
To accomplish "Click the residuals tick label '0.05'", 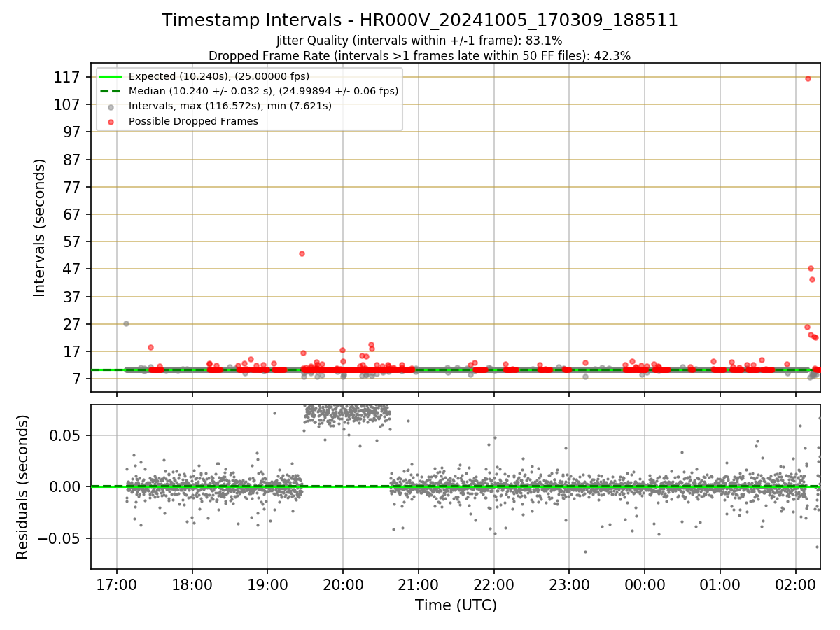I will click(x=66, y=435).
